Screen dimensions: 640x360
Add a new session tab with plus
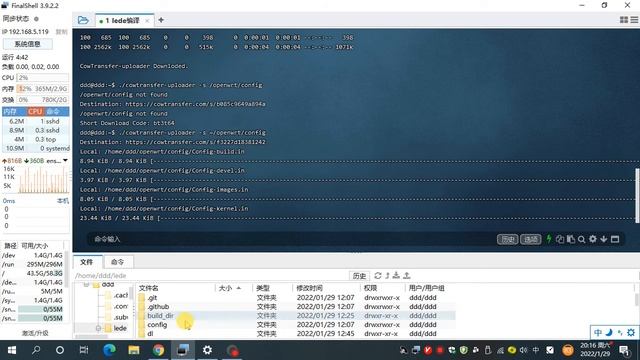(x=161, y=20)
